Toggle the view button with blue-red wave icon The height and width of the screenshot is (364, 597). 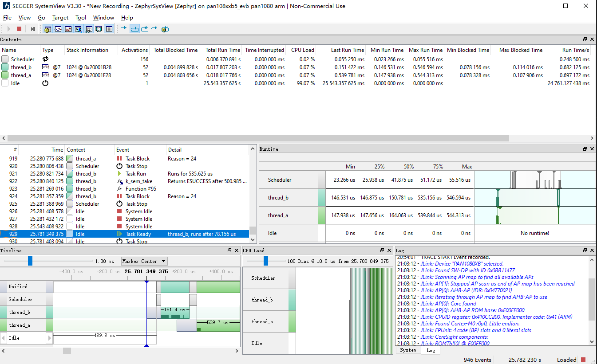click(58, 29)
